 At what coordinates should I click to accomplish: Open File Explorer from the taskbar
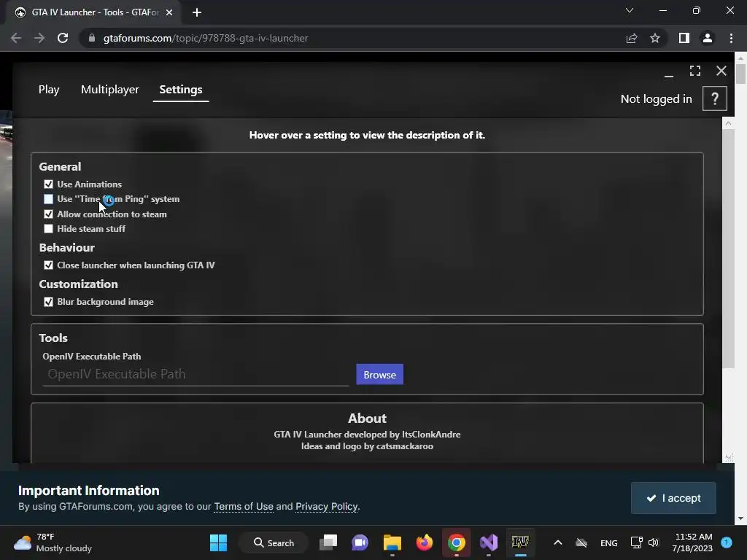pos(392,542)
